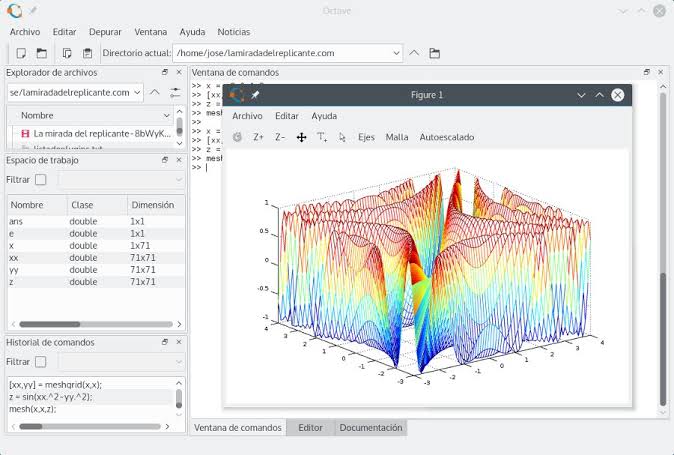The width and height of the screenshot is (674, 455).
Task: Select variable z in workspace table
Action: 96,282
